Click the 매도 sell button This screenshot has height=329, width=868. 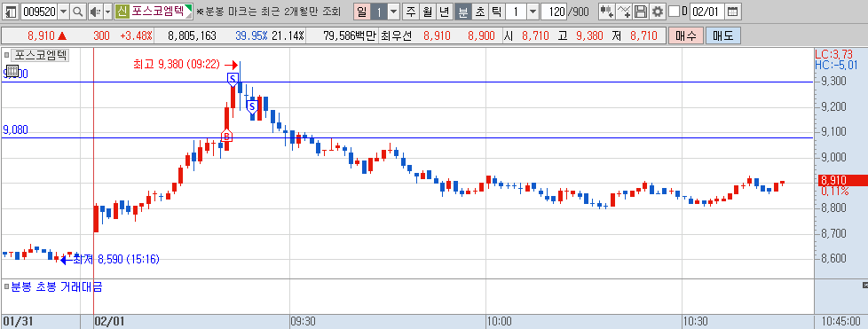tap(723, 36)
